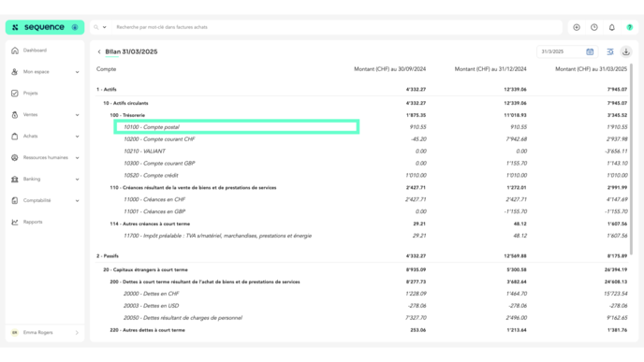Select the 20050 - Dettes résultant de charges row
Image resolution: width=644 pixels, height=362 pixels.
(x=362, y=318)
